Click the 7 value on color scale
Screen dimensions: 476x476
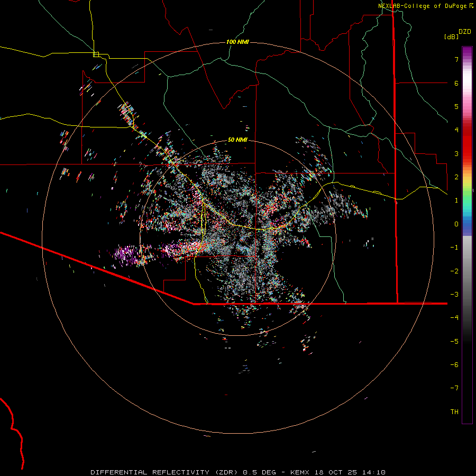coord(456,59)
